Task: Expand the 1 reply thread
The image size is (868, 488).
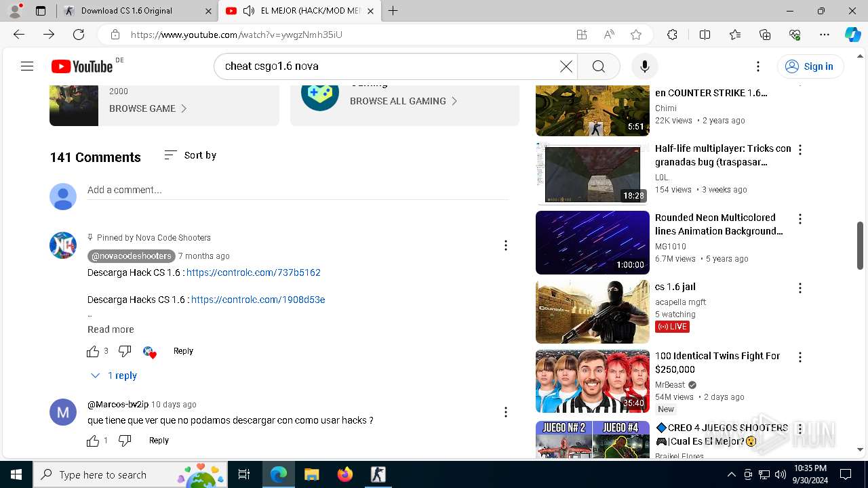Action: (x=114, y=375)
